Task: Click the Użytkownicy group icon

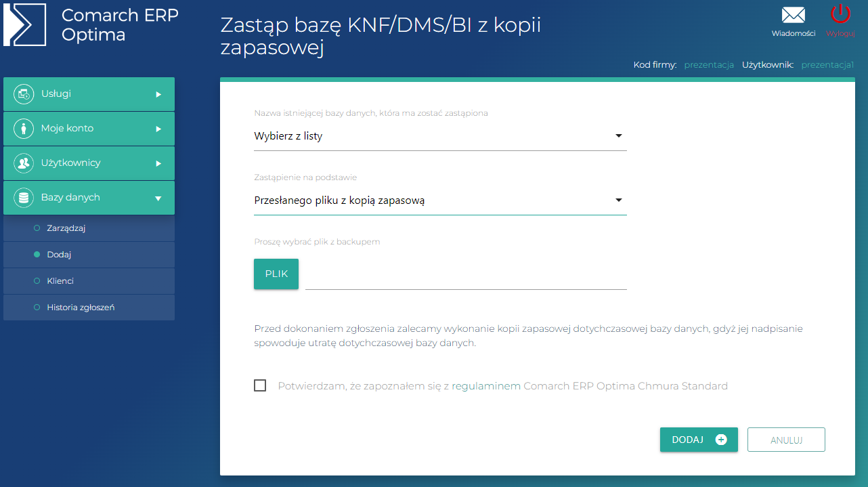Action: click(24, 163)
